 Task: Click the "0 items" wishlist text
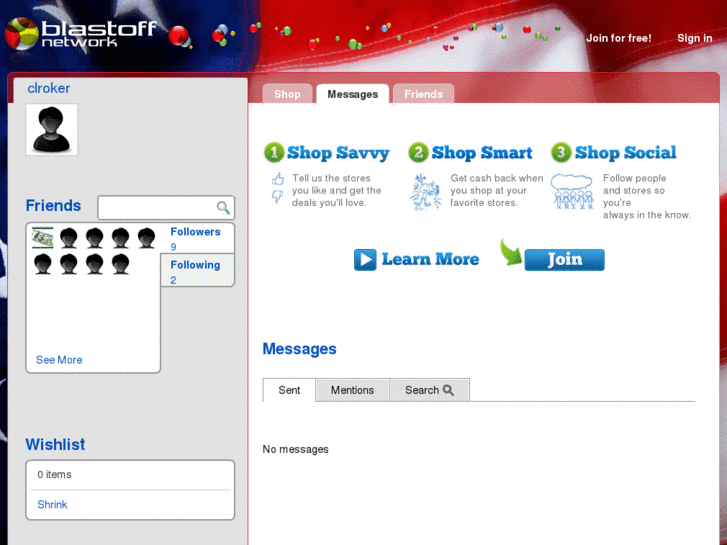tap(54, 474)
